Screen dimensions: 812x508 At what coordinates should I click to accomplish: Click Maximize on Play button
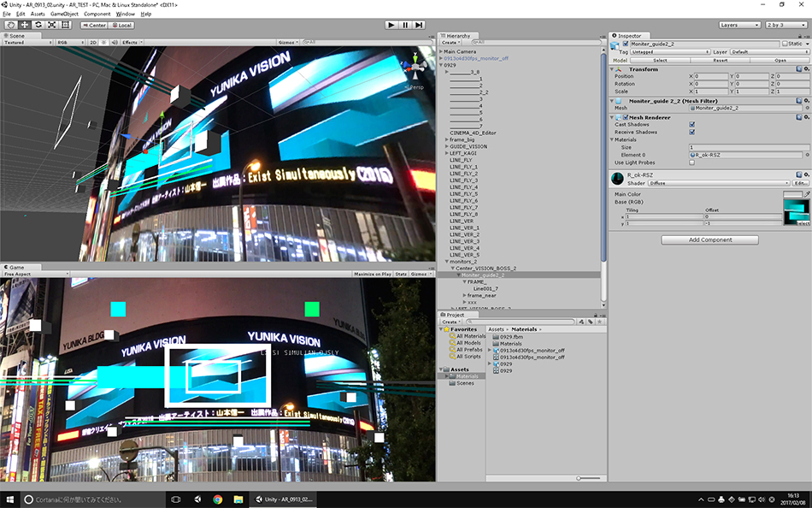point(373,274)
